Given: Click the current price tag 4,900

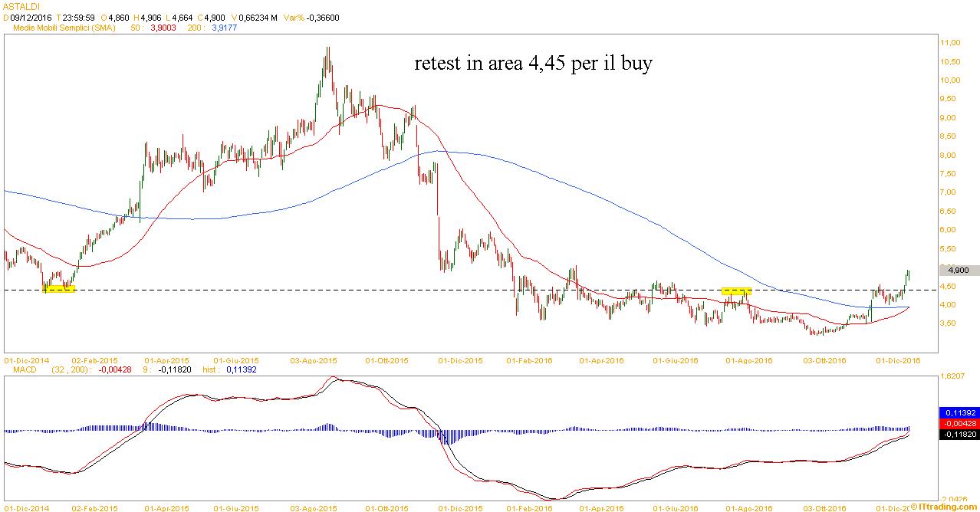Looking at the screenshot, I should coord(959,270).
